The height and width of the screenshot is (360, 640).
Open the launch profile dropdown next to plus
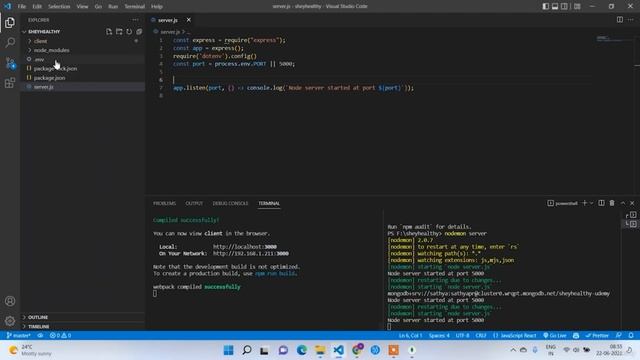click(591, 203)
